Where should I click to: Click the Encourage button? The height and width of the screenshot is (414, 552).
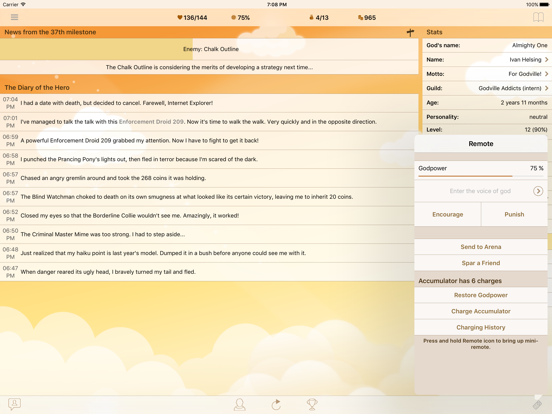pos(447,214)
